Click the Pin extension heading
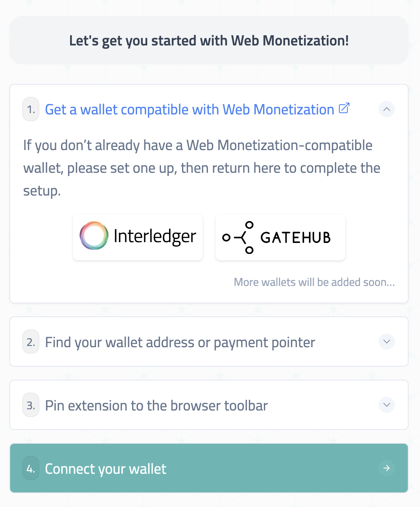 156,405
